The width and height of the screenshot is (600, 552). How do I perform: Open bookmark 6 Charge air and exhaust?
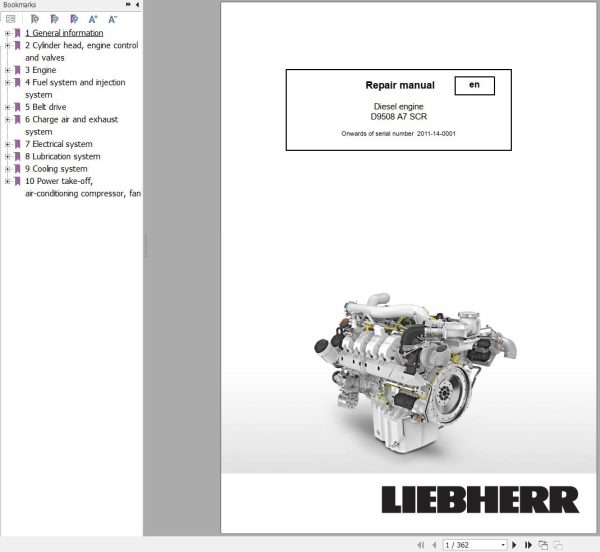[71, 125]
